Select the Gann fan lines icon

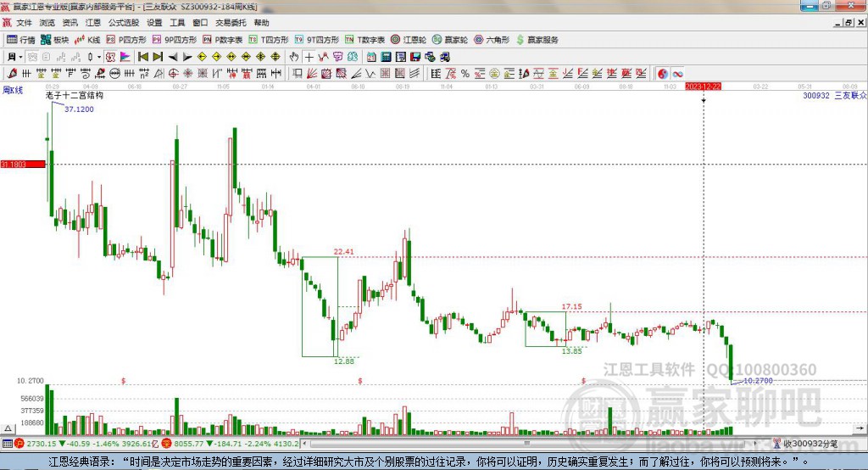pyautogui.click(x=312, y=73)
